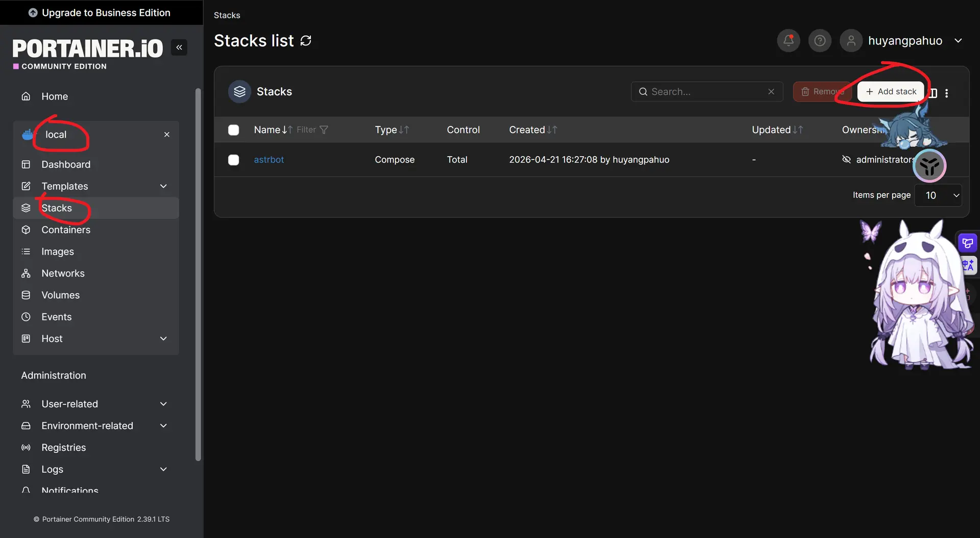Click the Logs document icon
The height and width of the screenshot is (538, 980).
(26, 469)
